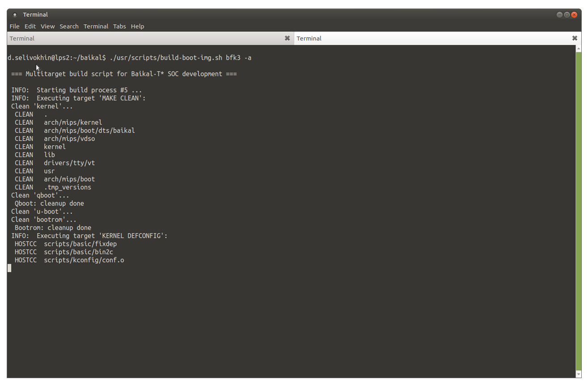588x388 pixels.
Task: Click the 'Multitarget build script' header line
Action: tap(124, 74)
